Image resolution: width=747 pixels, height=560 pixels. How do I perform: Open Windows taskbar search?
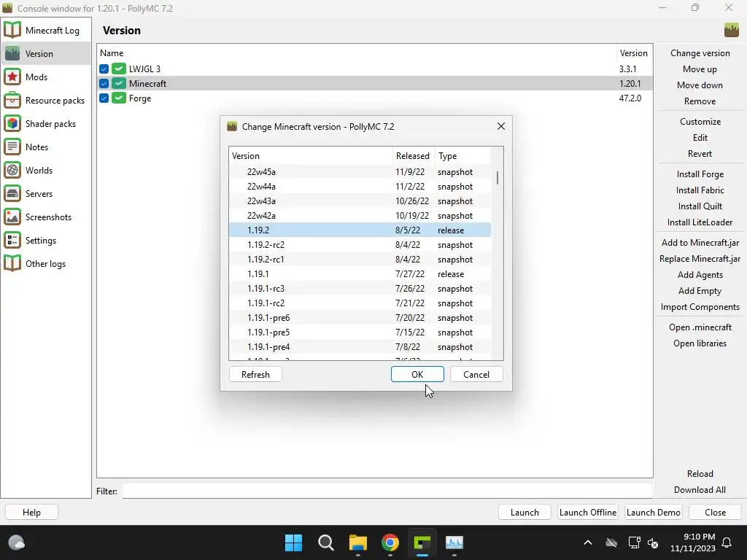tap(326, 542)
